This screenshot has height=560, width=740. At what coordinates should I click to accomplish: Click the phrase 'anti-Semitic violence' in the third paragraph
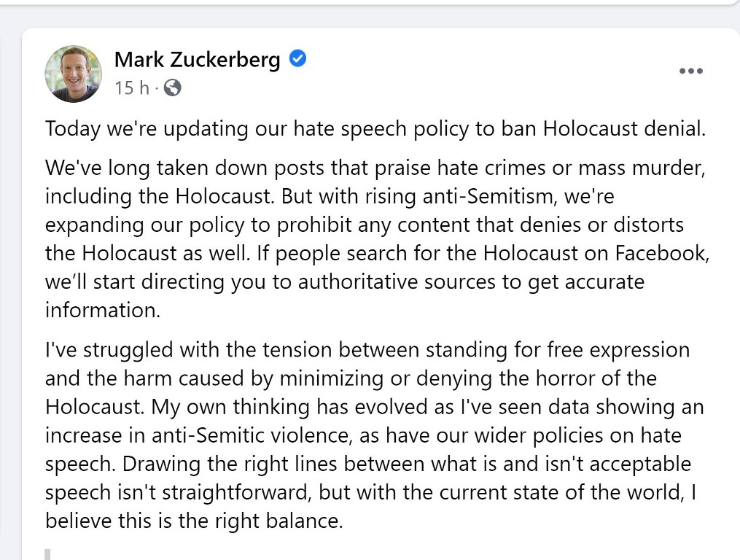(x=252, y=435)
